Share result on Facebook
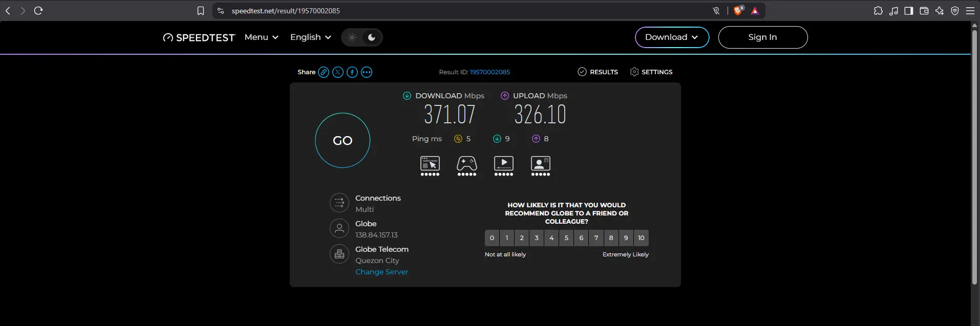This screenshot has width=980, height=326. pyautogui.click(x=352, y=72)
